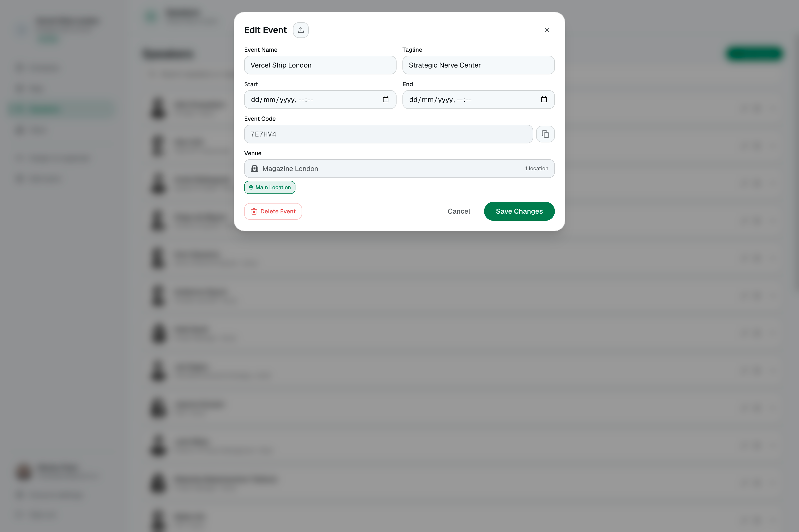Close the Edit Event dialog
The image size is (799, 532).
pyautogui.click(x=547, y=30)
